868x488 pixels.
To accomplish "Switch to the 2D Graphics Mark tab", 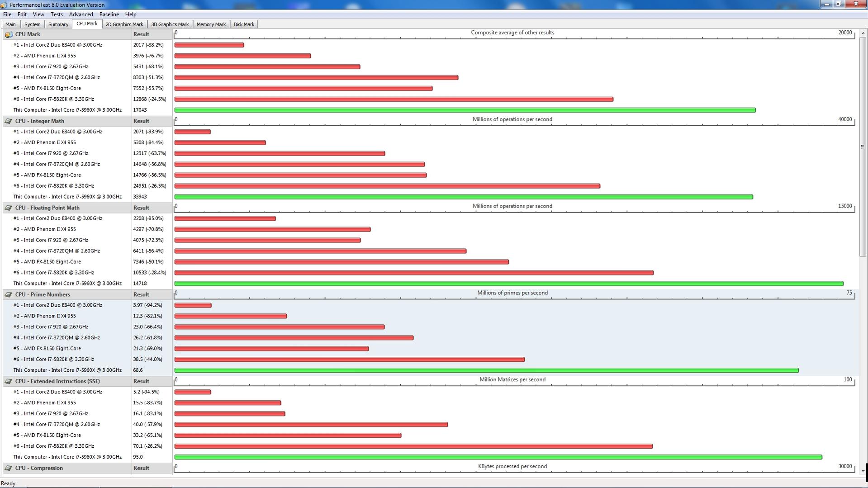I will click(x=124, y=24).
